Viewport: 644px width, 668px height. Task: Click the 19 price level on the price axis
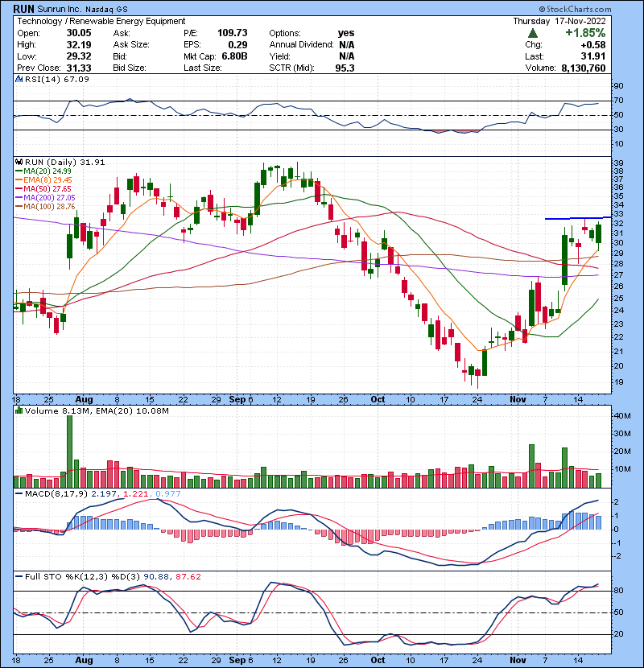(618, 381)
